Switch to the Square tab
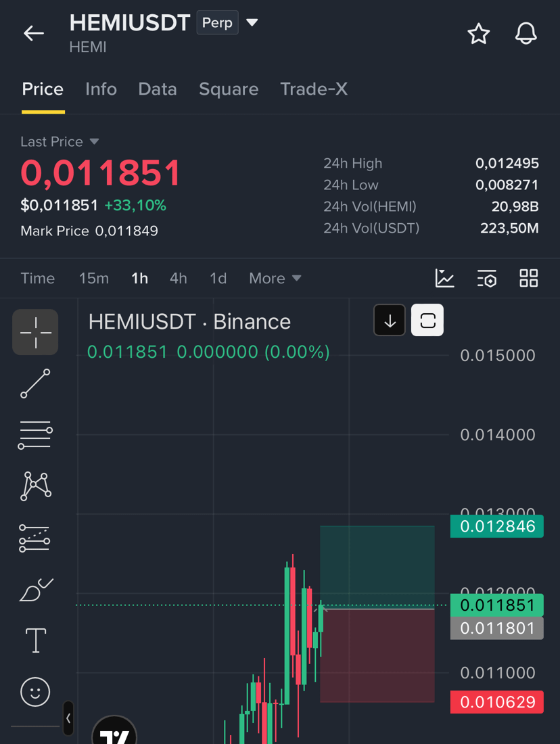 229,89
